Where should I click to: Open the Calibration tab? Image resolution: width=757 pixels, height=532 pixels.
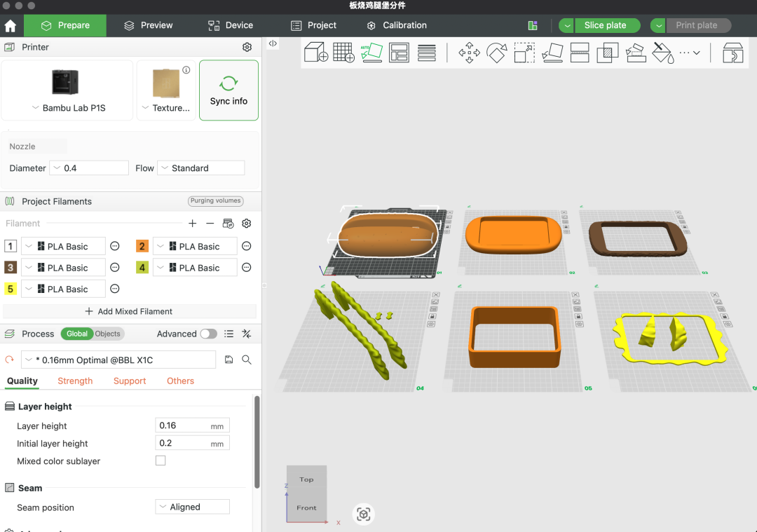pyautogui.click(x=396, y=26)
